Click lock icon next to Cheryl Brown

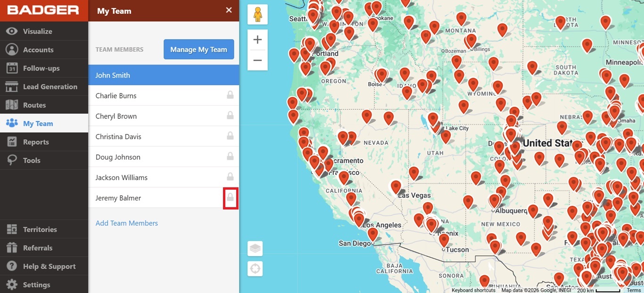point(230,115)
